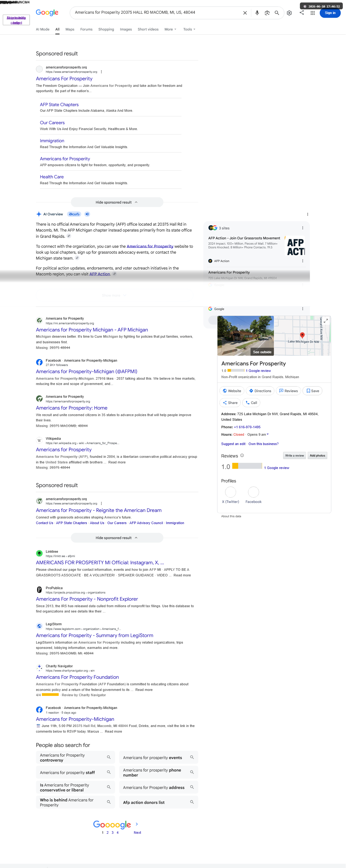The image size is (350, 868).
Task: Open Our Careers sitelink heading
Action: [x=52, y=123]
